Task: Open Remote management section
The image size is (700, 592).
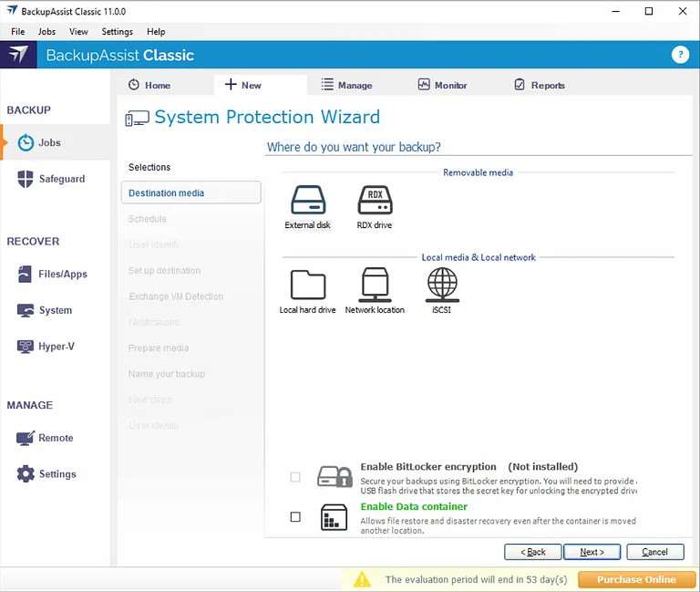Action: pyautogui.click(x=45, y=438)
